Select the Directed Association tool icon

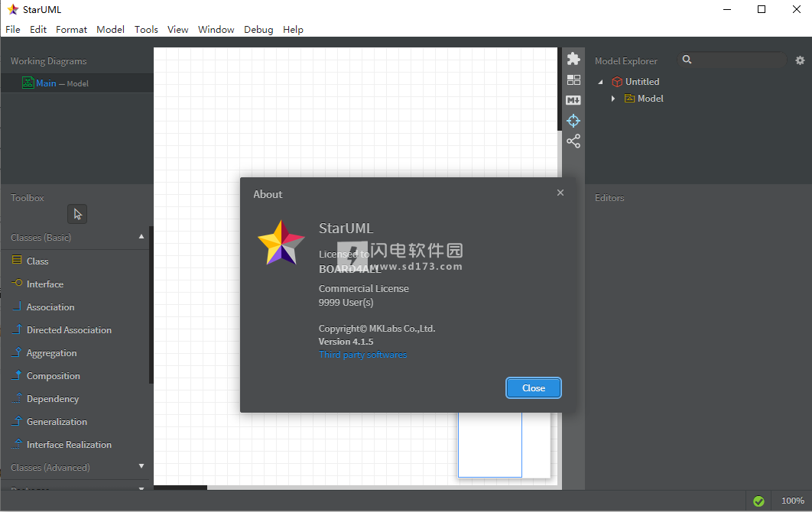pos(17,329)
